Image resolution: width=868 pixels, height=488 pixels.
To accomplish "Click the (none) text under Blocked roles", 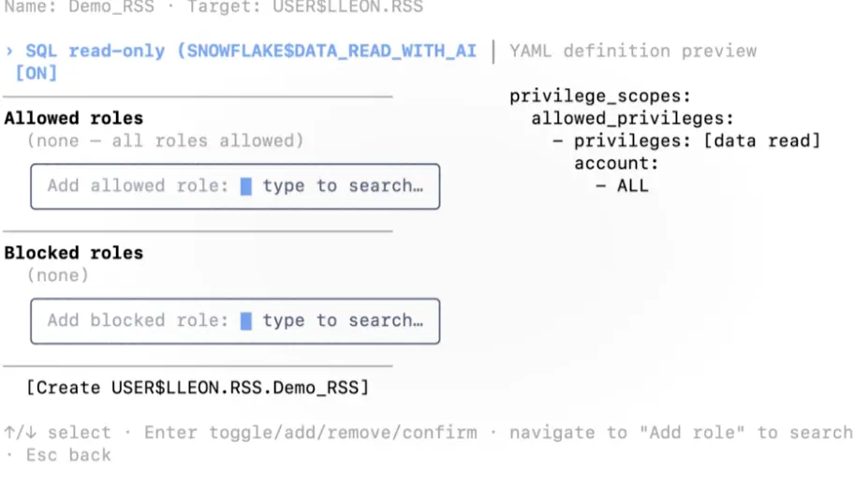I will pyautogui.click(x=57, y=275).
